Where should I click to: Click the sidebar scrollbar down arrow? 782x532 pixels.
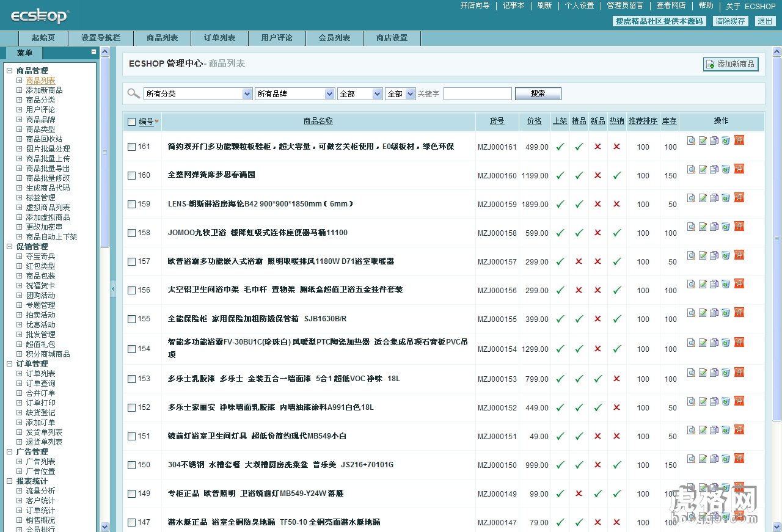[x=104, y=527]
